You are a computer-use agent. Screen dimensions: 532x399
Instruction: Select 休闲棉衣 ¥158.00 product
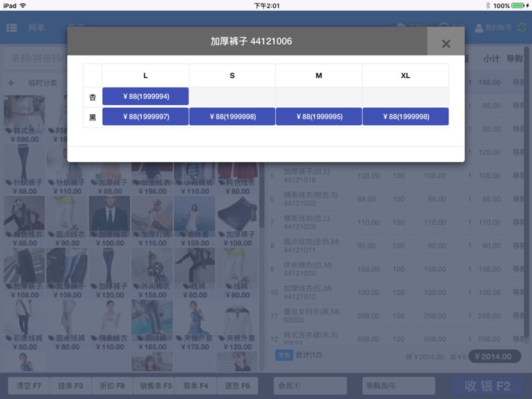click(x=152, y=273)
